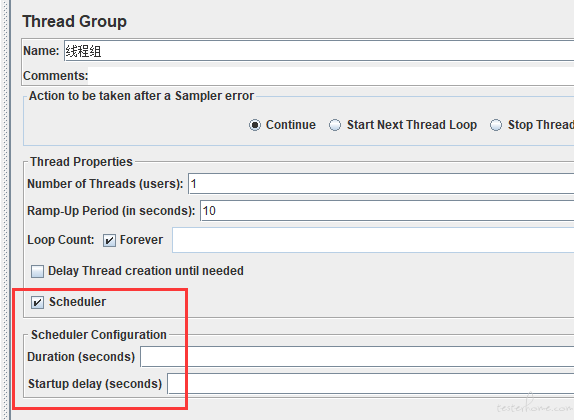Click the Ramp-Up Period field
574x420 pixels.
coord(387,211)
